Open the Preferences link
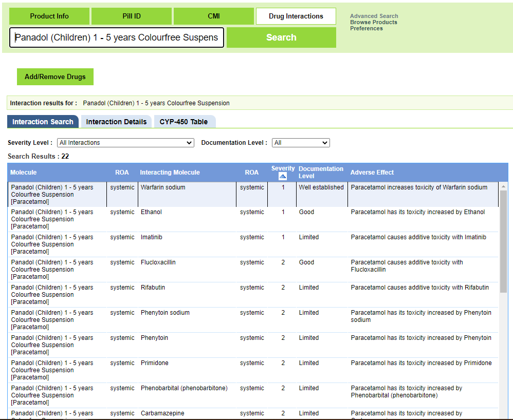Viewport: 513px width, 420px height. (x=367, y=28)
